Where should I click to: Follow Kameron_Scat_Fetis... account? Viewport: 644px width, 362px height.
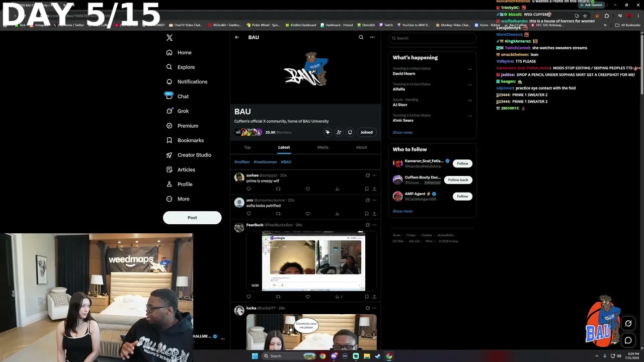(462, 163)
